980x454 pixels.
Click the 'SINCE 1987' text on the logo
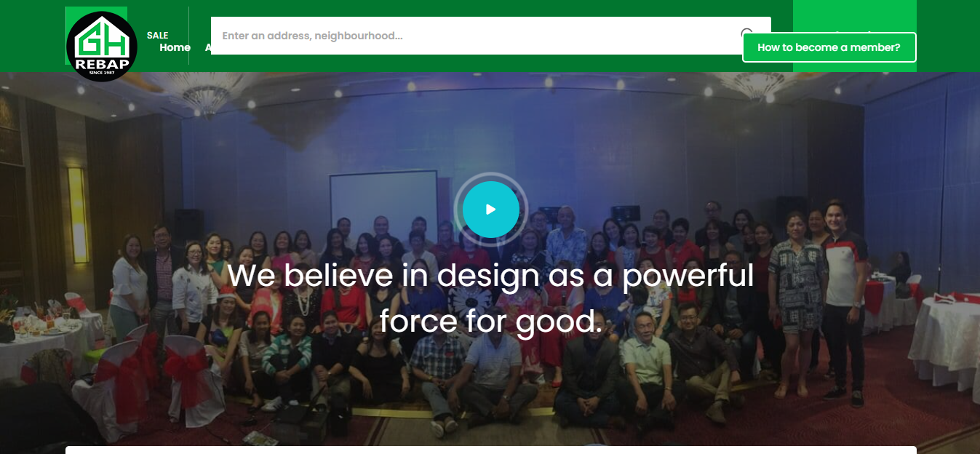pos(102,73)
